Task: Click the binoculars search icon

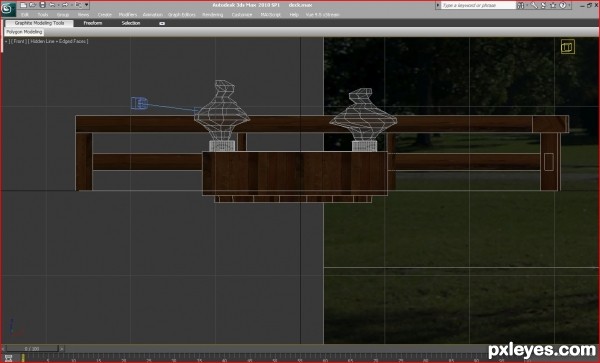Action: pyautogui.click(x=520, y=5)
